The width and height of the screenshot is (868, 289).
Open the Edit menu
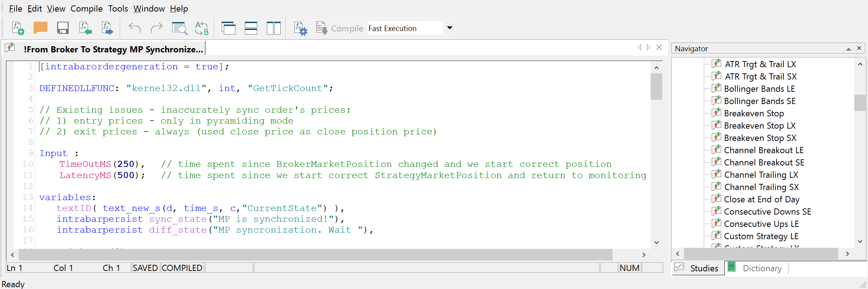pyautogui.click(x=35, y=9)
